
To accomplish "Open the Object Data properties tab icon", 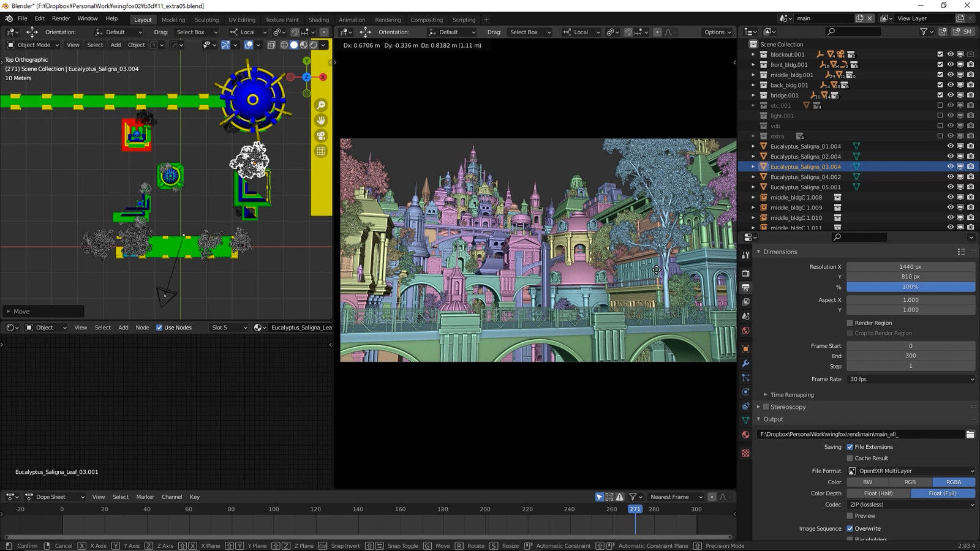I will (745, 421).
